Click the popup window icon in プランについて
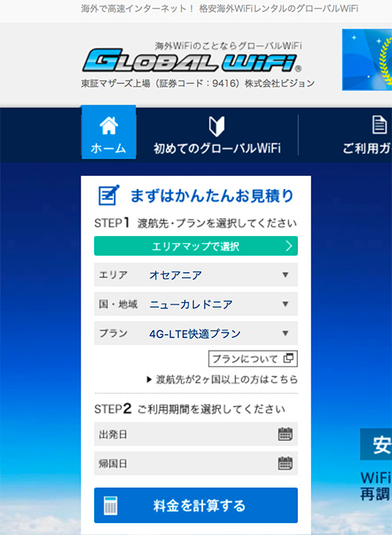 click(288, 358)
